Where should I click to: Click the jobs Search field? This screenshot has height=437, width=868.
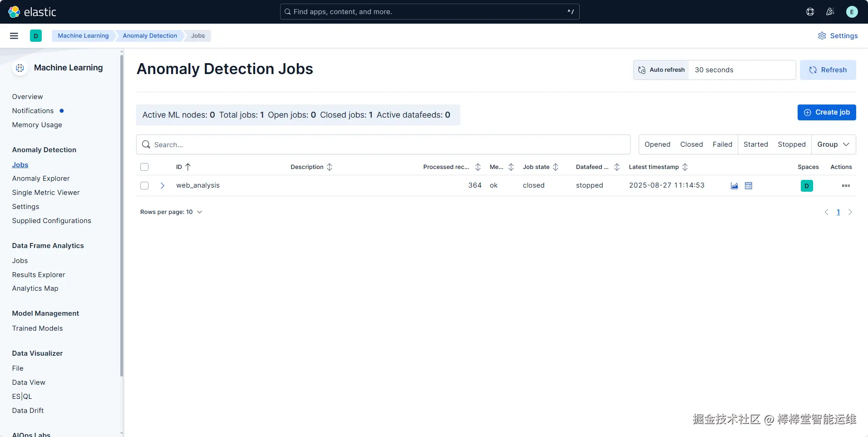[383, 144]
